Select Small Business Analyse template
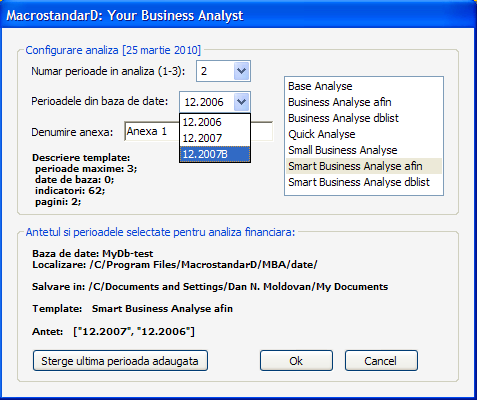477x400 pixels. [x=364, y=150]
